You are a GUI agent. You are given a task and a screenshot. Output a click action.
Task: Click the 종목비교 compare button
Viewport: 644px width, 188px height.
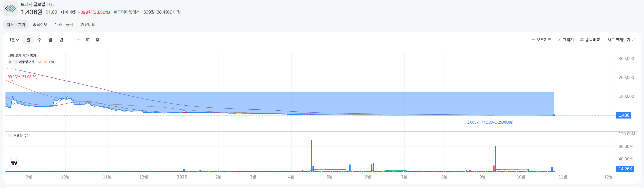590,40
